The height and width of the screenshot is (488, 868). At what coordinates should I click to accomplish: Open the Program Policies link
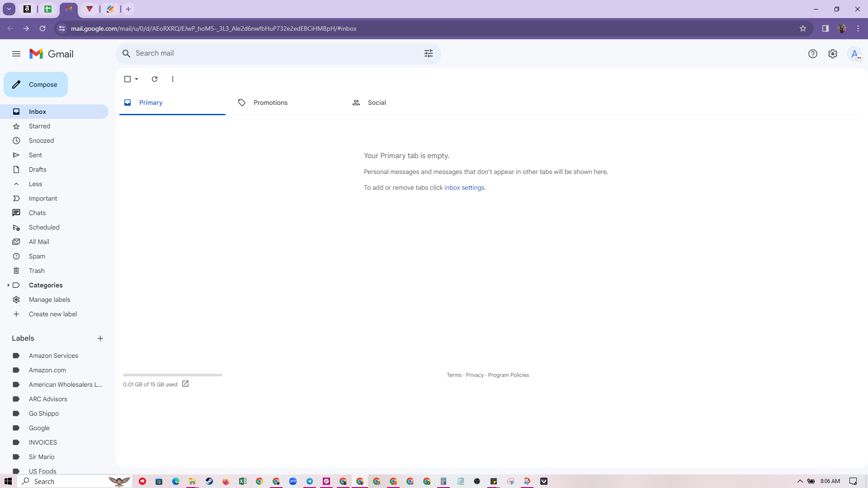pos(508,375)
